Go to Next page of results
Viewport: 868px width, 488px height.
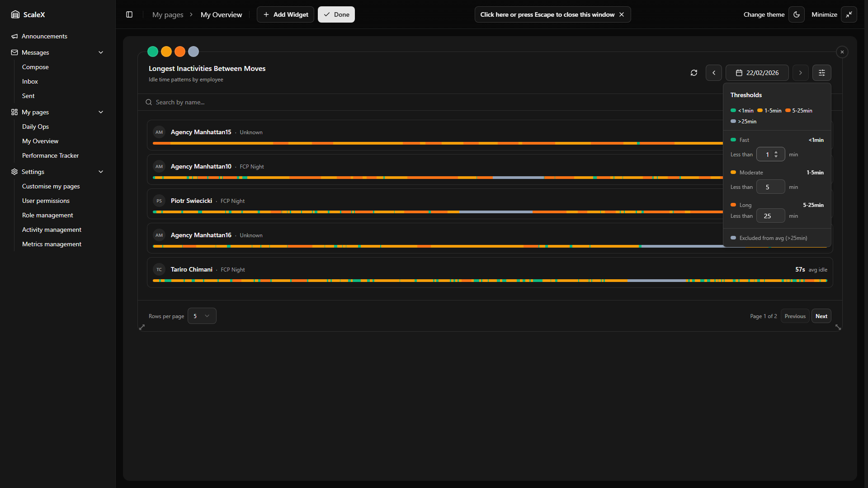pos(821,316)
